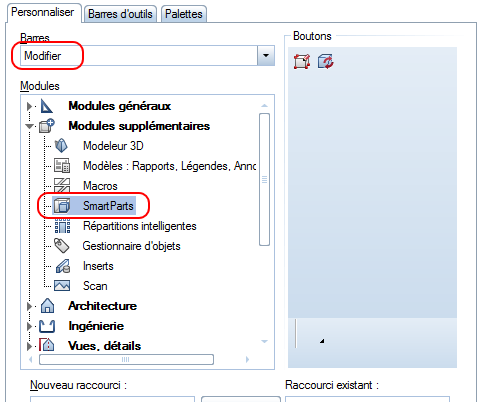This screenshot has height=402, width=481.
Task: Click the Nouveau raccourci input field
Action: (112, 399)
